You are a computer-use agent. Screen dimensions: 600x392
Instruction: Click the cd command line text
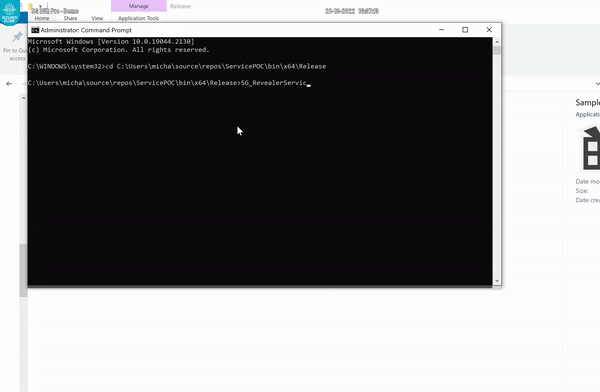point(216,67)
